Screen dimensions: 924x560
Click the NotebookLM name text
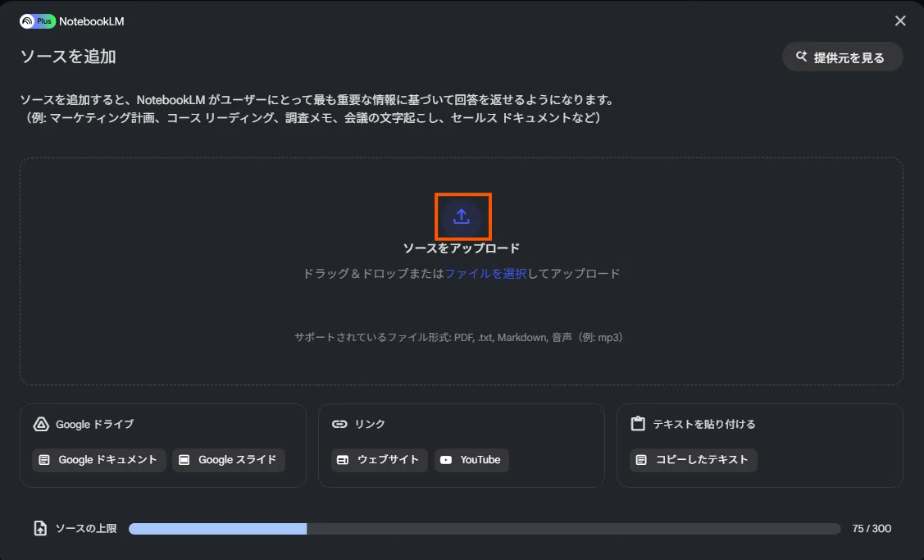tap(91, 22)
